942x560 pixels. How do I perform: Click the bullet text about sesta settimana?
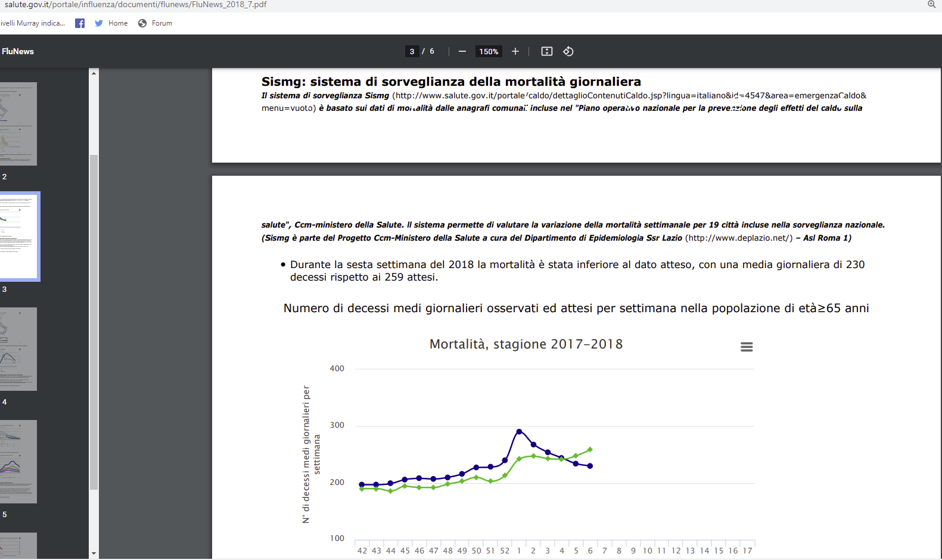577,270
